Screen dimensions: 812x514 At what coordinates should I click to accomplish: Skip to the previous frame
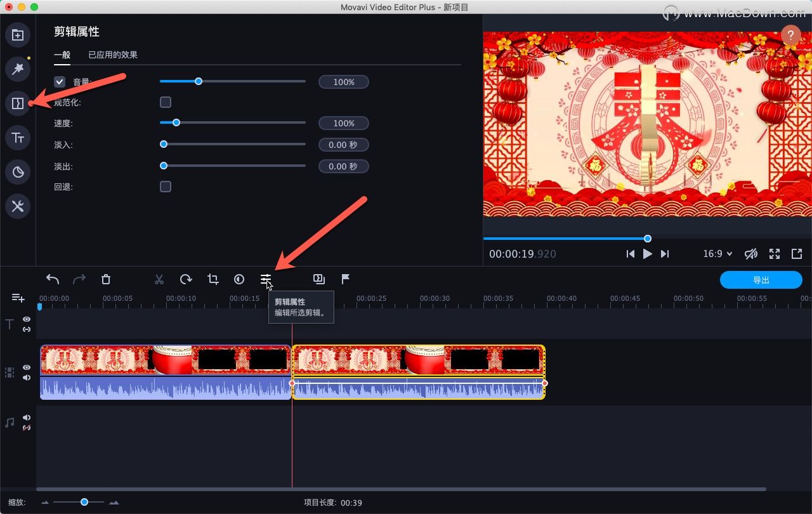click(630, 254)
